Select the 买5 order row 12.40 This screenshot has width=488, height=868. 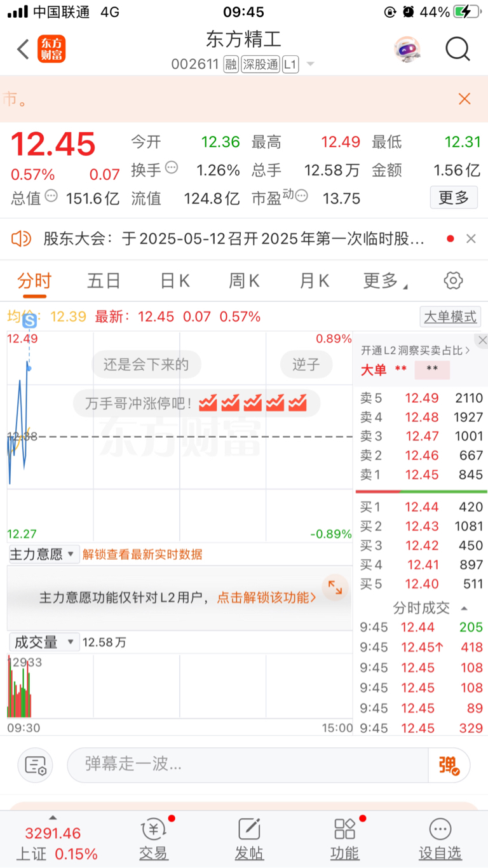click(421, 584)
